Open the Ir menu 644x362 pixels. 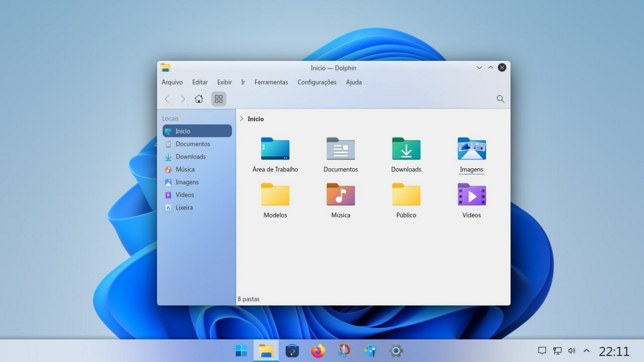point(243,82)
